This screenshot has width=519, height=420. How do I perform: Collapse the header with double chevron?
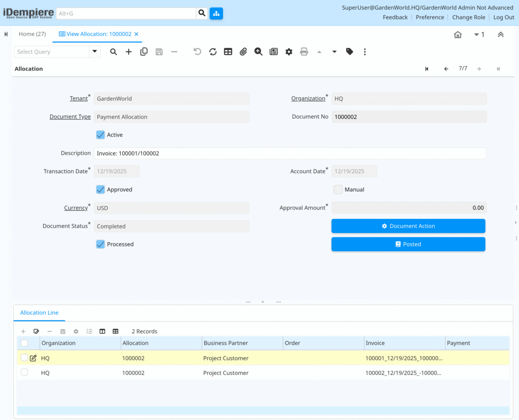[x=500, y=34]
